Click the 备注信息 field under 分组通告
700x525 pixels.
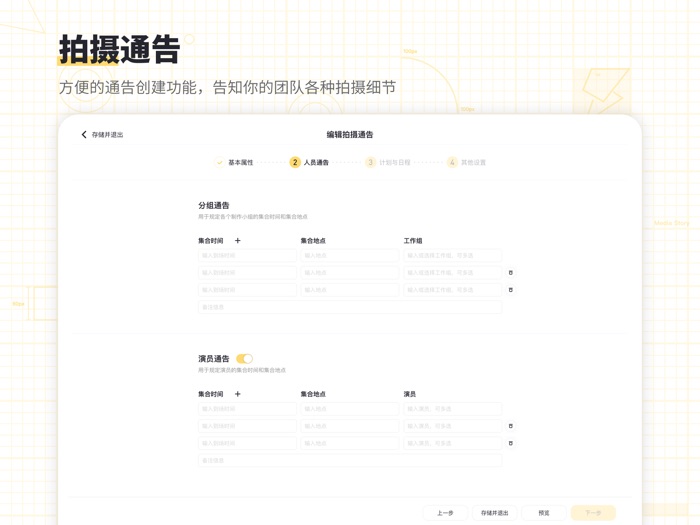click(350, 307)
